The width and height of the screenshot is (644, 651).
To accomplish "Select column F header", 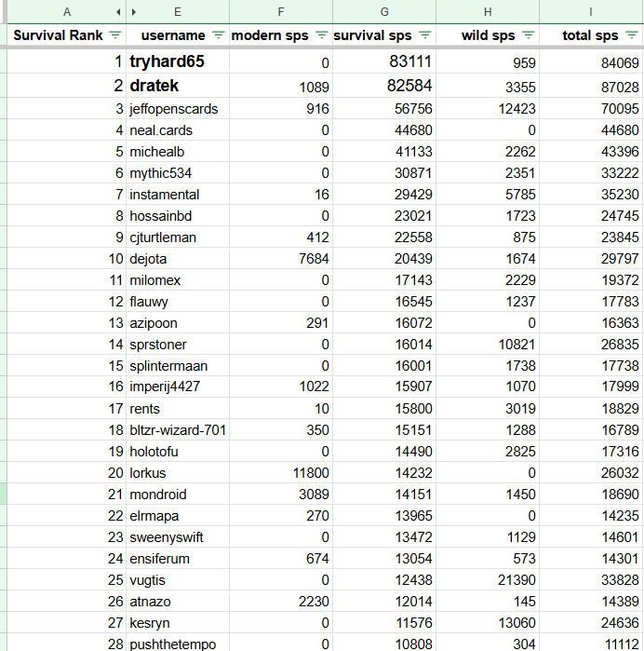I will click(281, 12).
